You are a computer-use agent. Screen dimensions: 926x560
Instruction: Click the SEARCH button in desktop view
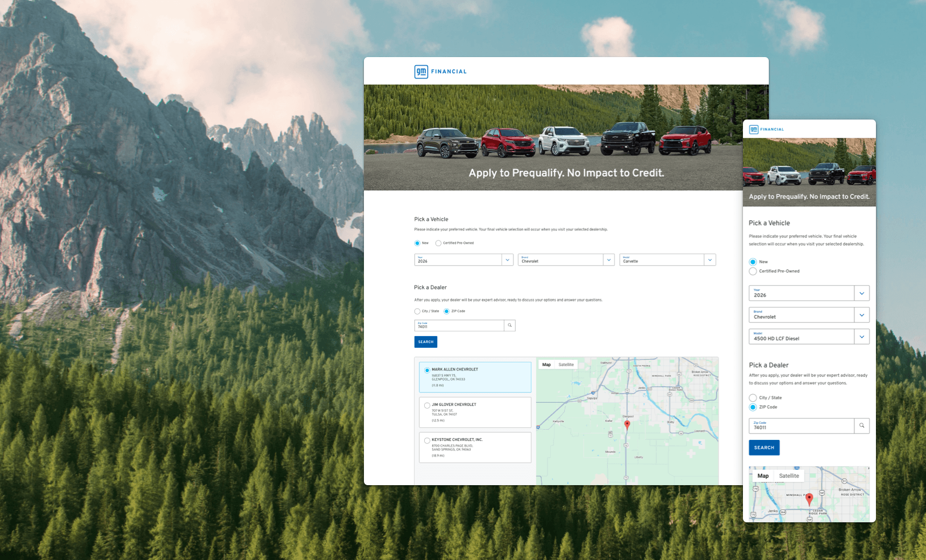pyautogui.click(x=426, y=342)
